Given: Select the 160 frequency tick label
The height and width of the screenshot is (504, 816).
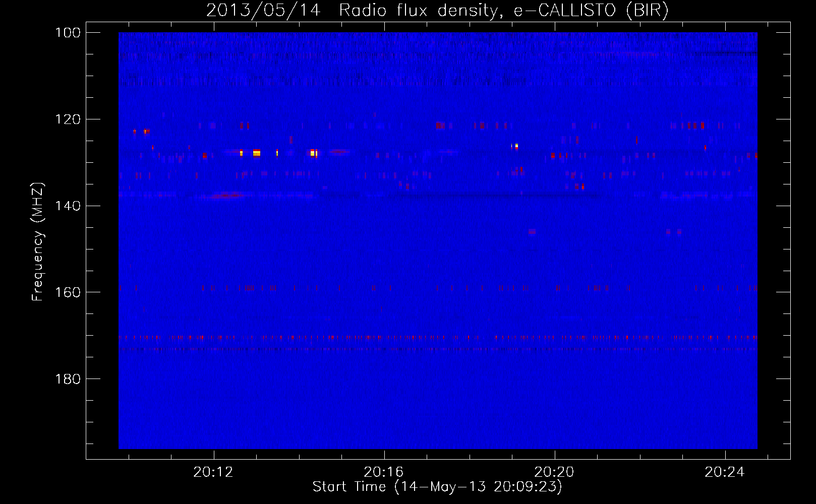Looking at the screenshot, I should point(67,292).
